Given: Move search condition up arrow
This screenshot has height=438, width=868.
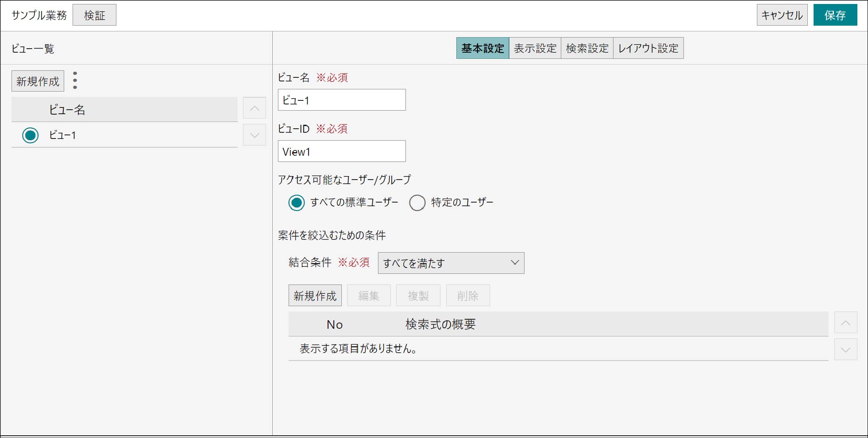Looking at the screenshot, I should pos(845,323).
